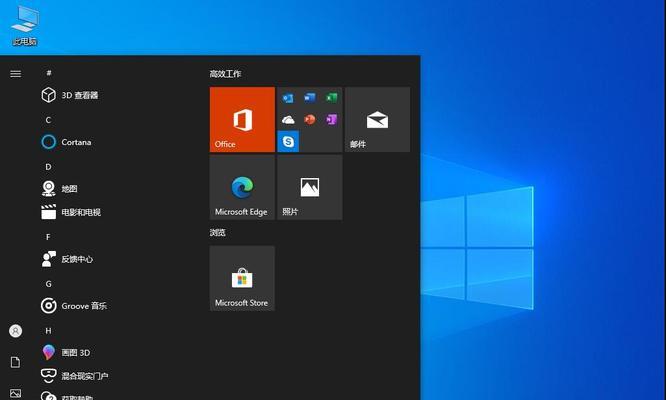666x400 pixels.
Task: Open 地图 (Maps) app entry
Action: pos(59,189)
